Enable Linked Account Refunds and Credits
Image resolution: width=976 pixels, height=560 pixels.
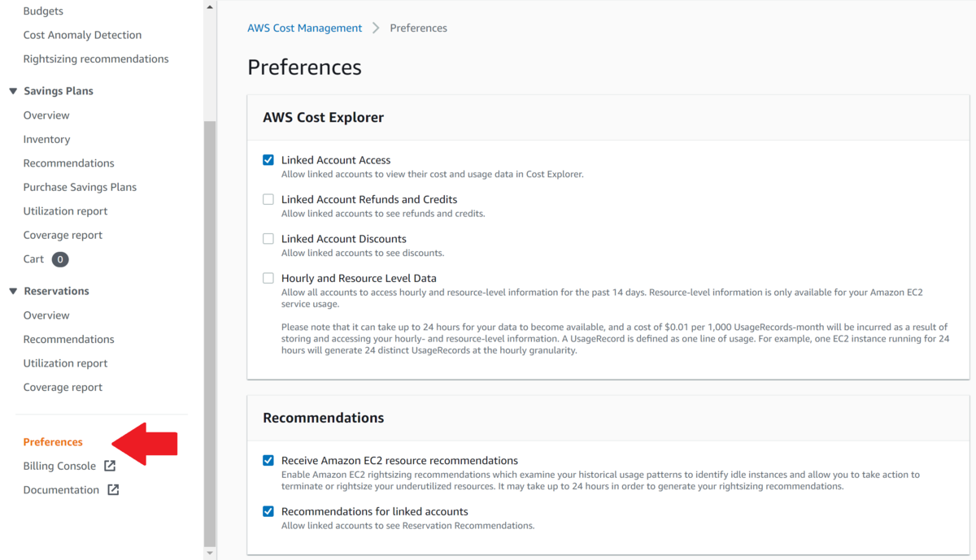268,199
